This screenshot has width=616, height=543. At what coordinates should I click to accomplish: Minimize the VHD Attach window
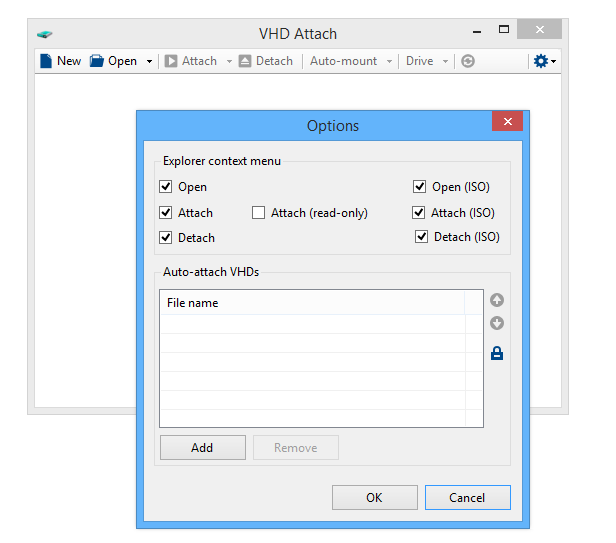(477, 30)
